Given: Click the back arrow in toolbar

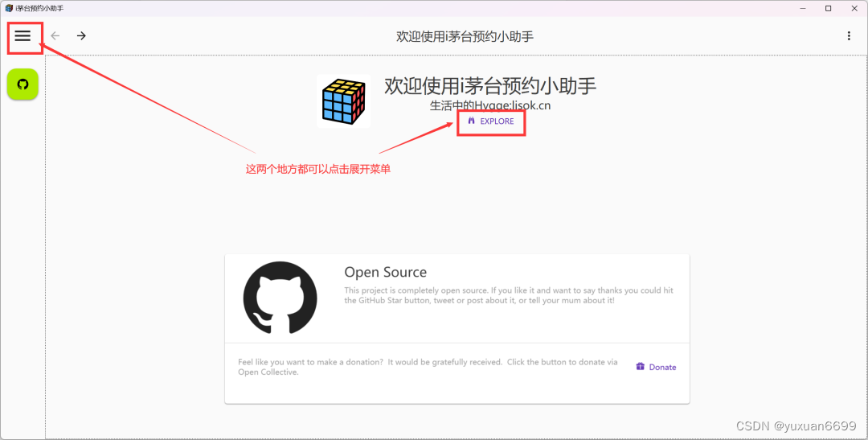Looking at the screenshot, I should [x=55, y=36].
